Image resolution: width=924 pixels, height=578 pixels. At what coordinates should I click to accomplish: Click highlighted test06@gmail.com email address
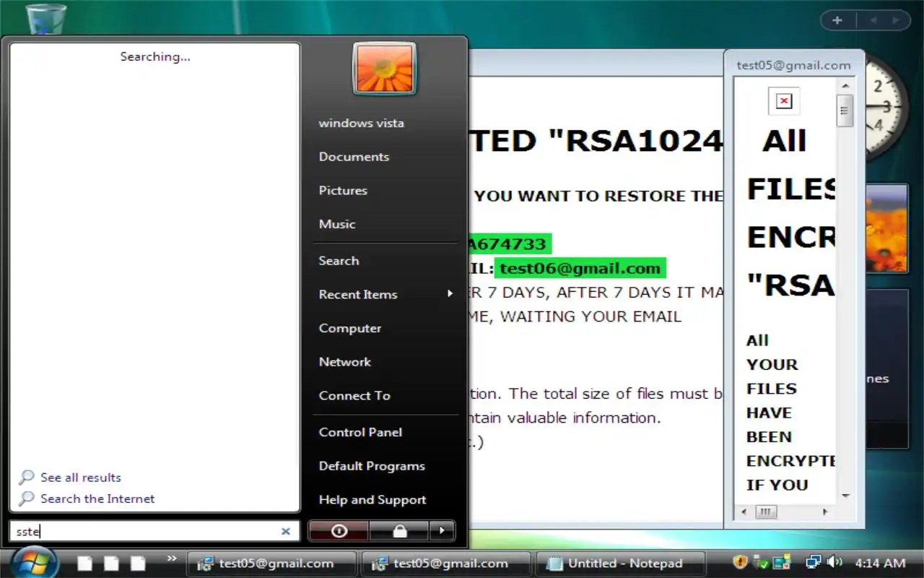tap(580, 269)
